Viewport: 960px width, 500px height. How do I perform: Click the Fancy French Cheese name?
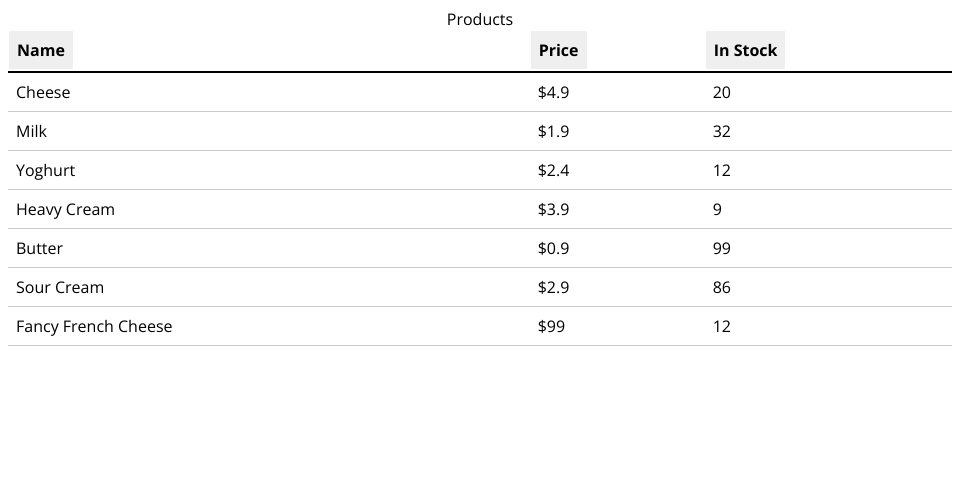click(x=94, y=326)
